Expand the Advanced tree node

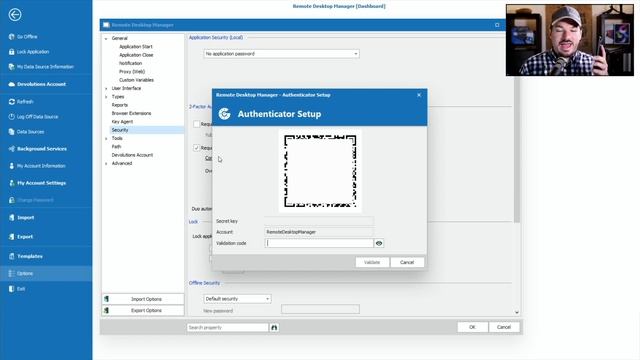coord(106,163)
